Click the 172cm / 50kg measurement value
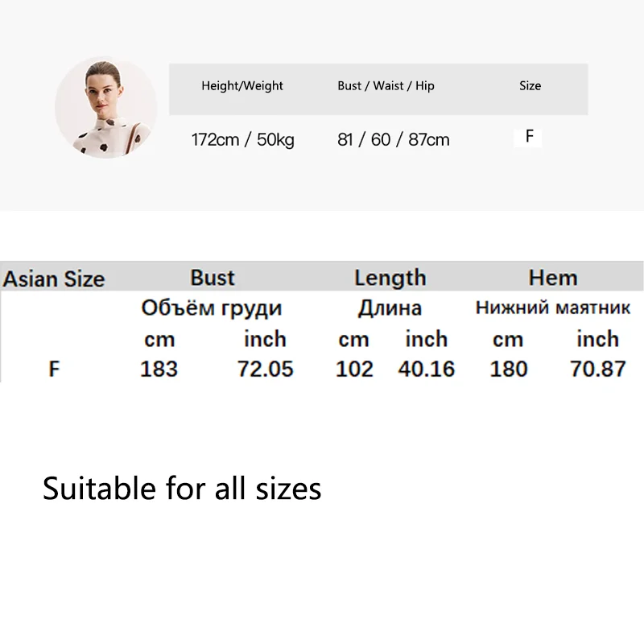The height and width of the screenshot is (644, 644). point(242,140)
